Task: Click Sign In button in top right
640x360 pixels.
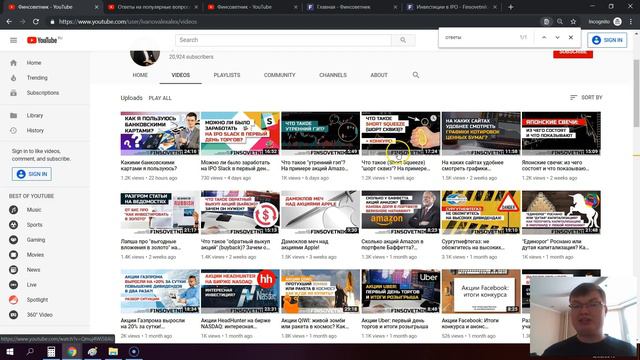Action: 607,40
